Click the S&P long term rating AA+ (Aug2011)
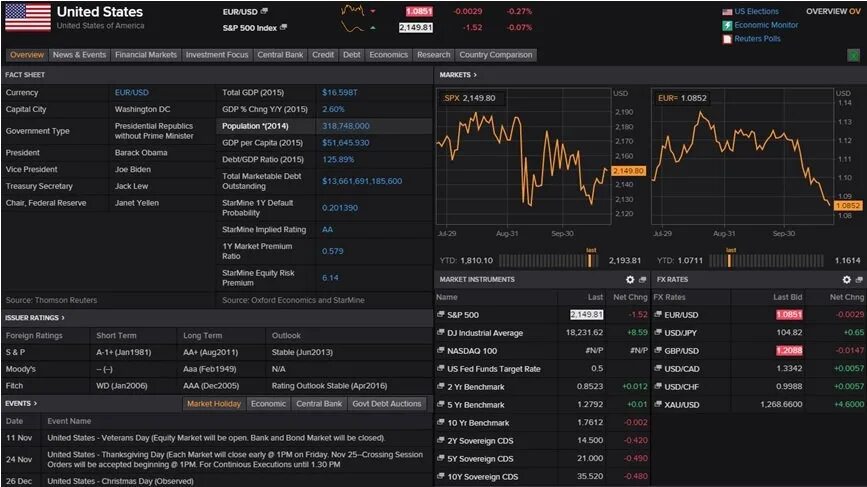Screen dimensions: 867x487 tap(211, 352)
